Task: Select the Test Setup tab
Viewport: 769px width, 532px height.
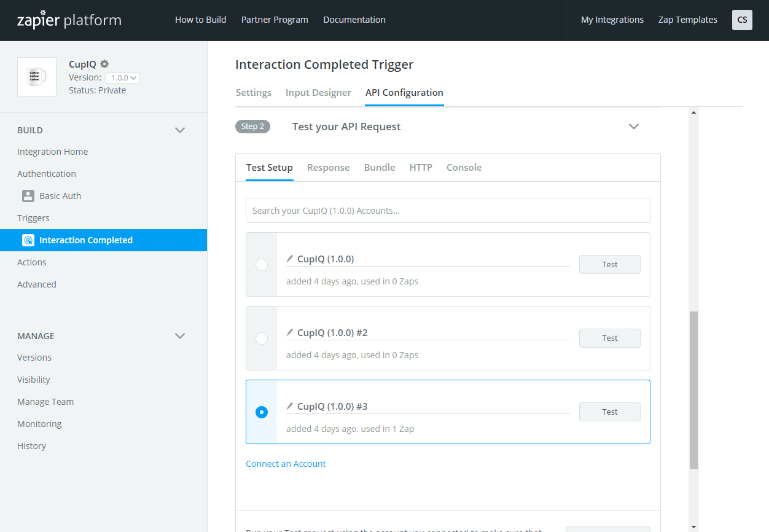Action: [x=270, y=168]
